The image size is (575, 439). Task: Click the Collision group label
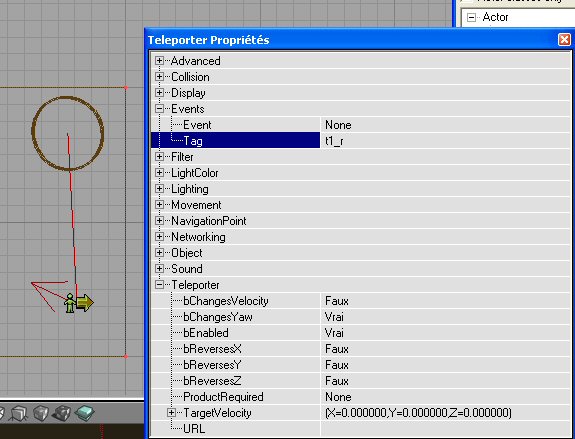coord(190,77)
